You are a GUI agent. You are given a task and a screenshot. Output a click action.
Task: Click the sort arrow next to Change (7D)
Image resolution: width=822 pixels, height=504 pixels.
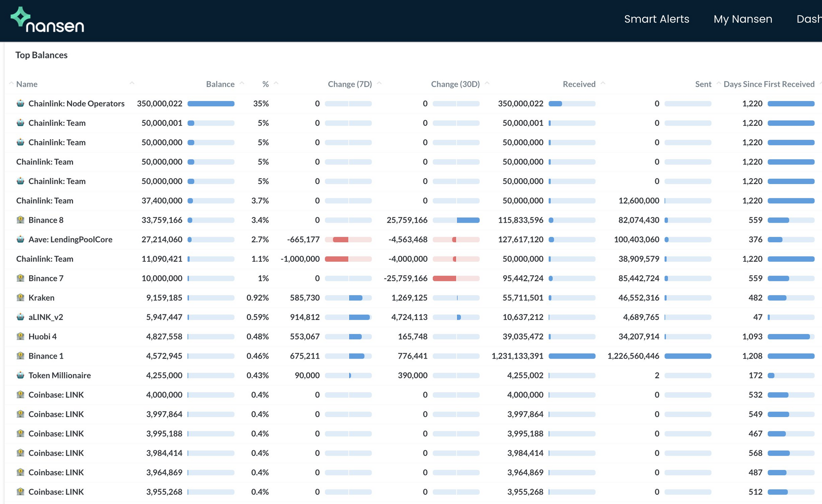tap(379, 83)
